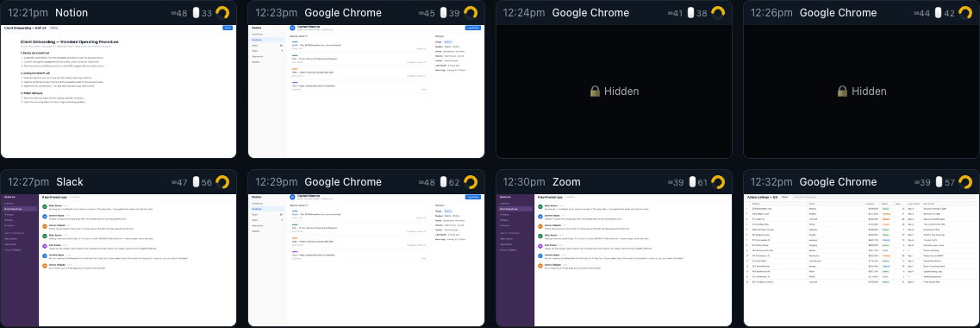Click the Zoom app name label
This screenshot has height=328, width=980.
[566, 182]
